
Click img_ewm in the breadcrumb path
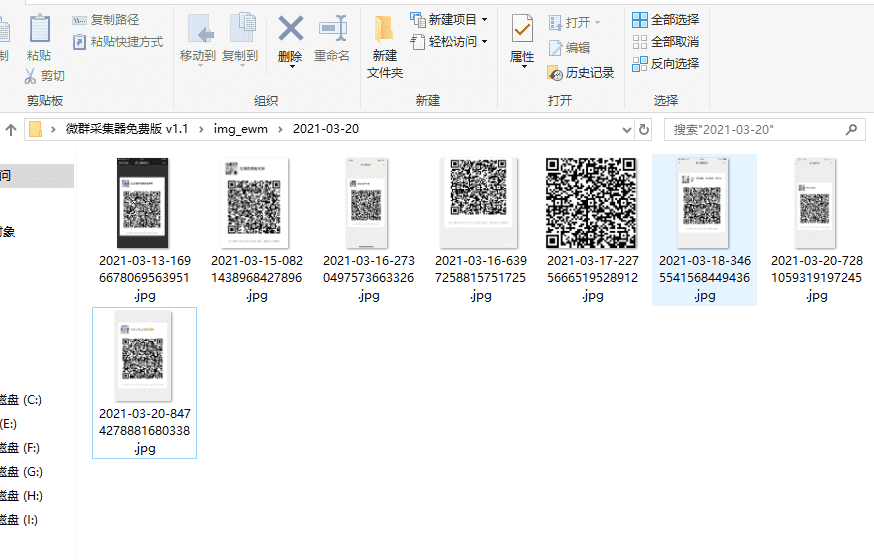point(236,130)
